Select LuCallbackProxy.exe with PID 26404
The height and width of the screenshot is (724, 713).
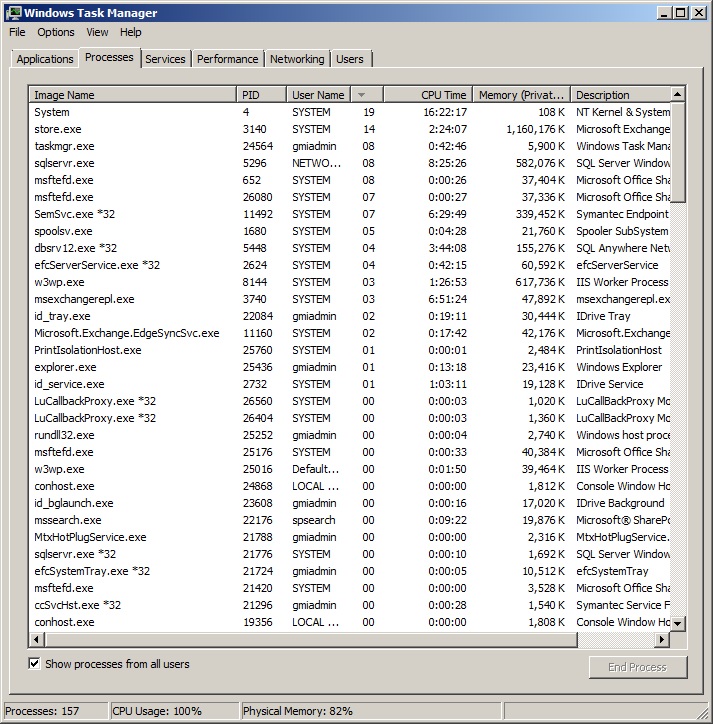pyautogui.click(x=350, y=418)
